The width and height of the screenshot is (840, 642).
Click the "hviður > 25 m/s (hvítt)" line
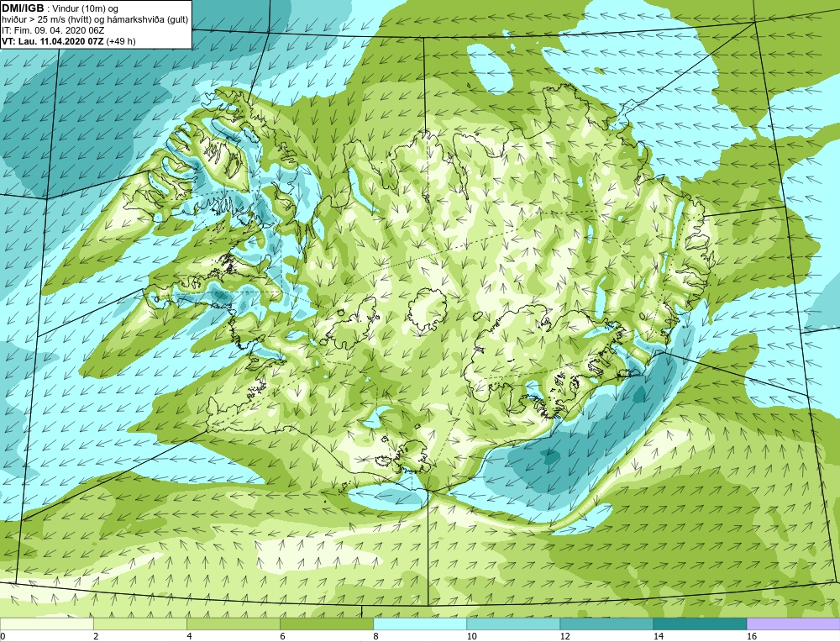click(46, 20)
